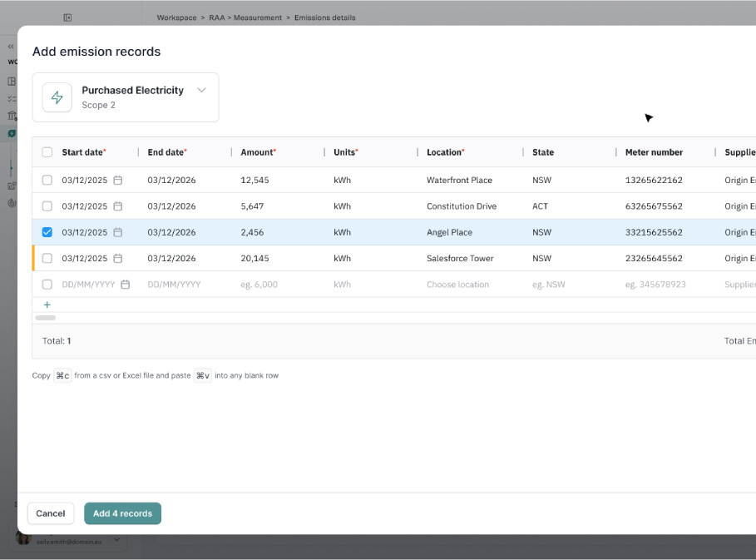This screenshot has height=560, width=756.
Task: Open the calendar picker in the blank row
Action: tap(126, 284)
